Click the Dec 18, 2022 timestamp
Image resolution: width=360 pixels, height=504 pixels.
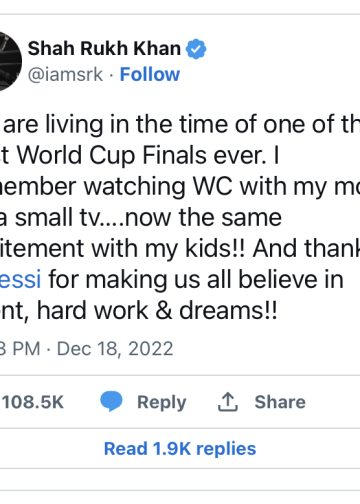[x=115, y=349]
